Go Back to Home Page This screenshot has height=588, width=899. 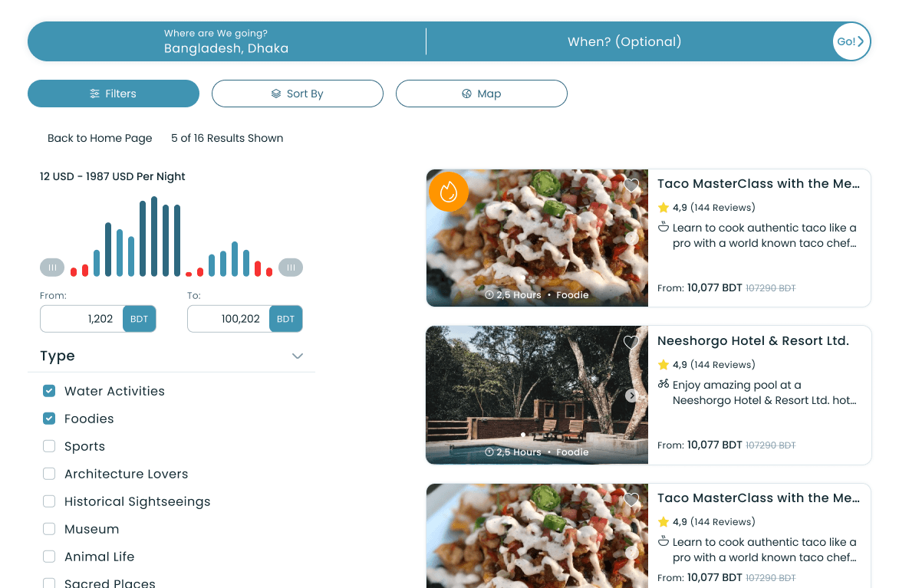tap(100, 138)
